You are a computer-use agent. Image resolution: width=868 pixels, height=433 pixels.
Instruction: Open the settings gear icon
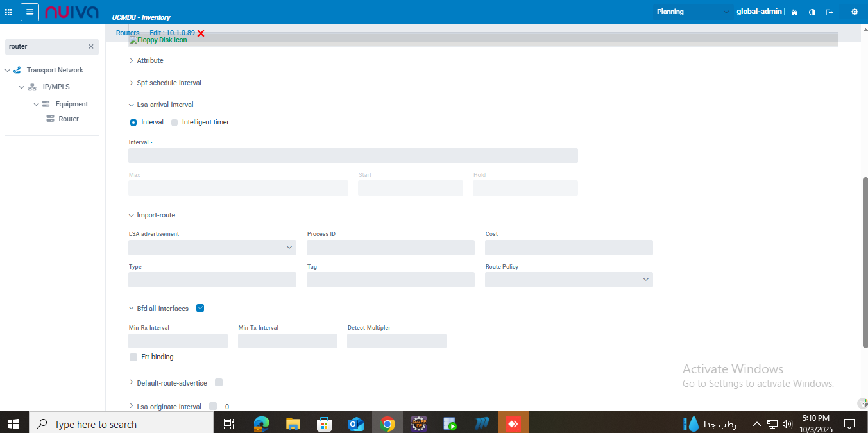click(x=854, y=12)
